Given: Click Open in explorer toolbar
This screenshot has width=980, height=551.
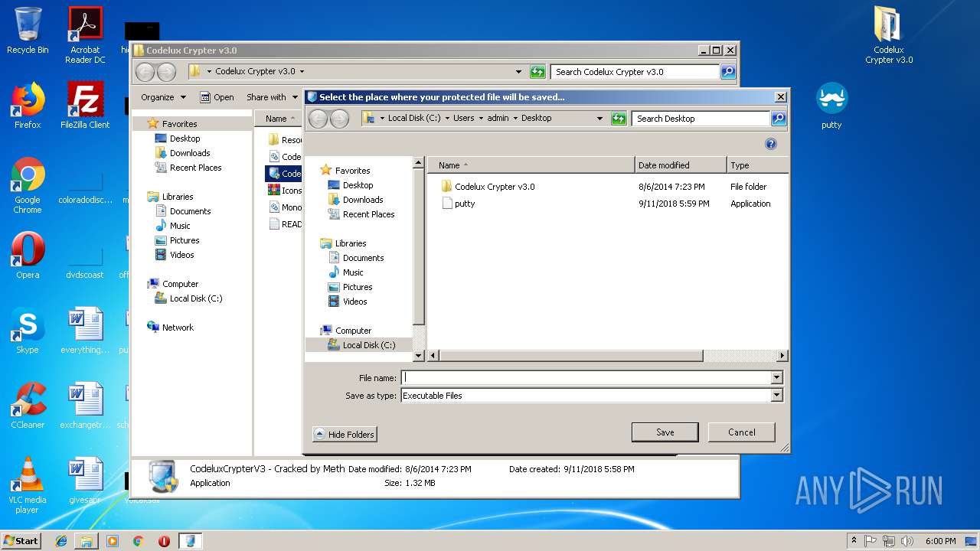Looking at the screenshot, I should point(217,97).
